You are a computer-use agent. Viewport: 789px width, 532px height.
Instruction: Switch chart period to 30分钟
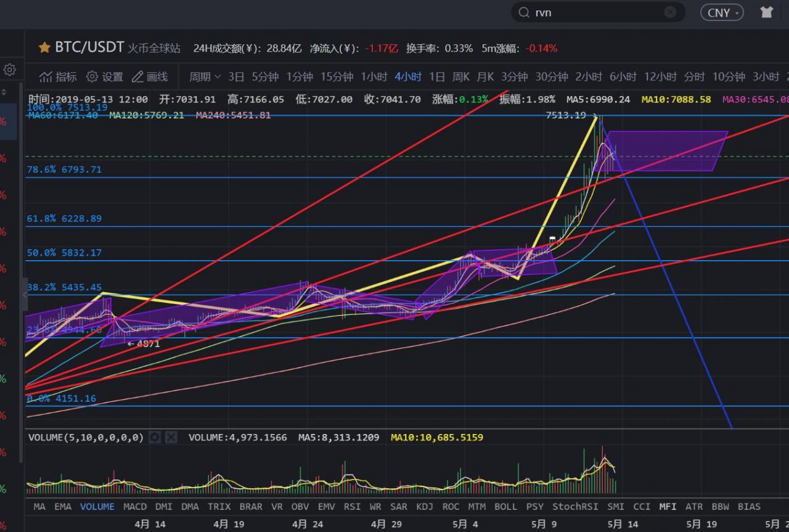pos(551,77)
